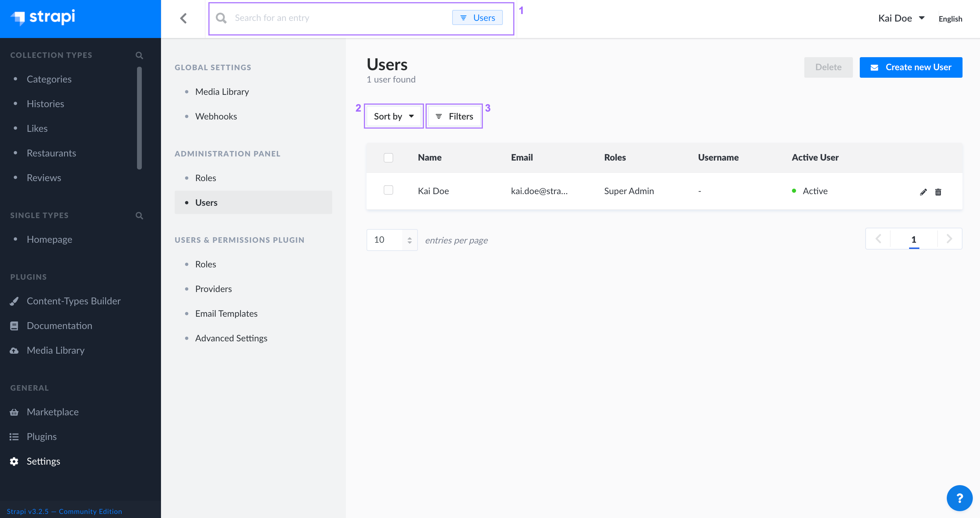Open the Sort by dropdown
This screenshot has width=980, height=518.
(393, 116)
